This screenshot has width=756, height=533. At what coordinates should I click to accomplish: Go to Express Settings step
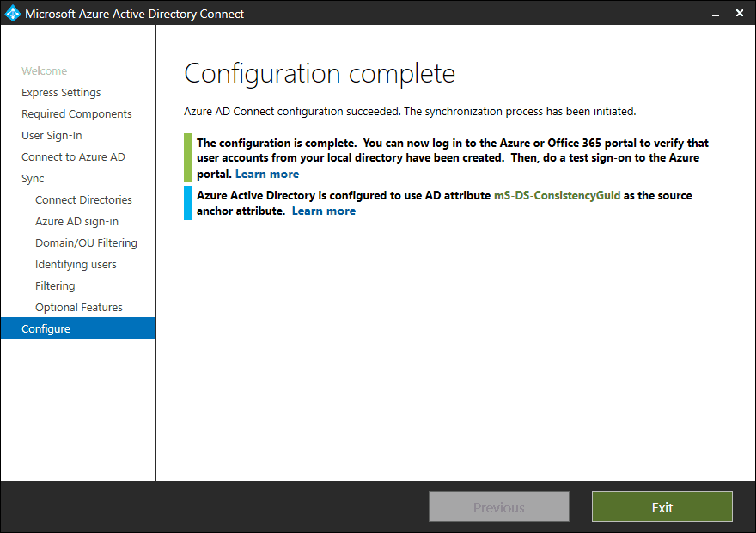pyautogui.click(x=61, y=93)
